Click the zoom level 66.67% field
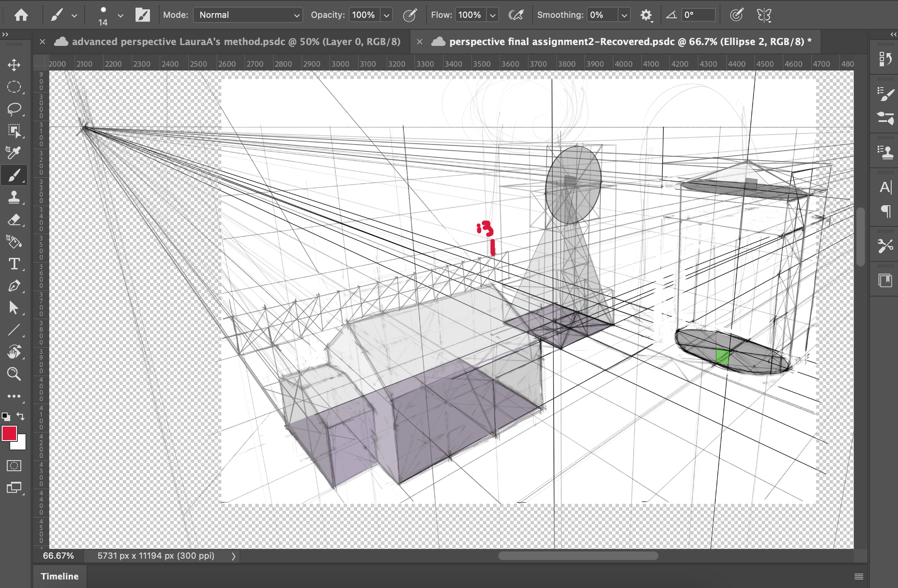Viewport: 898px width, 588px height. tap(59, 556)
